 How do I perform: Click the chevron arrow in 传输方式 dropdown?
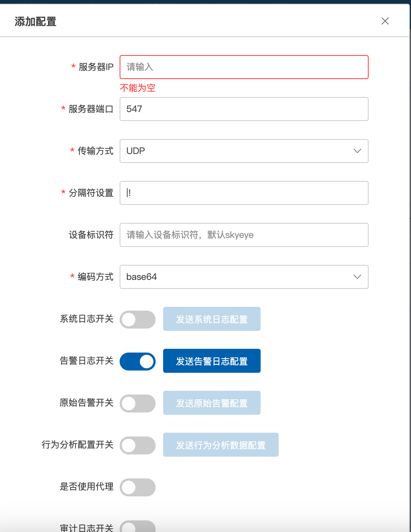(x=357, y=151)
